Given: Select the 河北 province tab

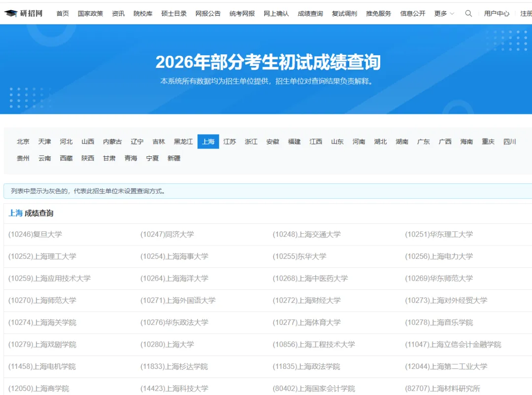Looking at the screenshot, I should tap(66, 142).
